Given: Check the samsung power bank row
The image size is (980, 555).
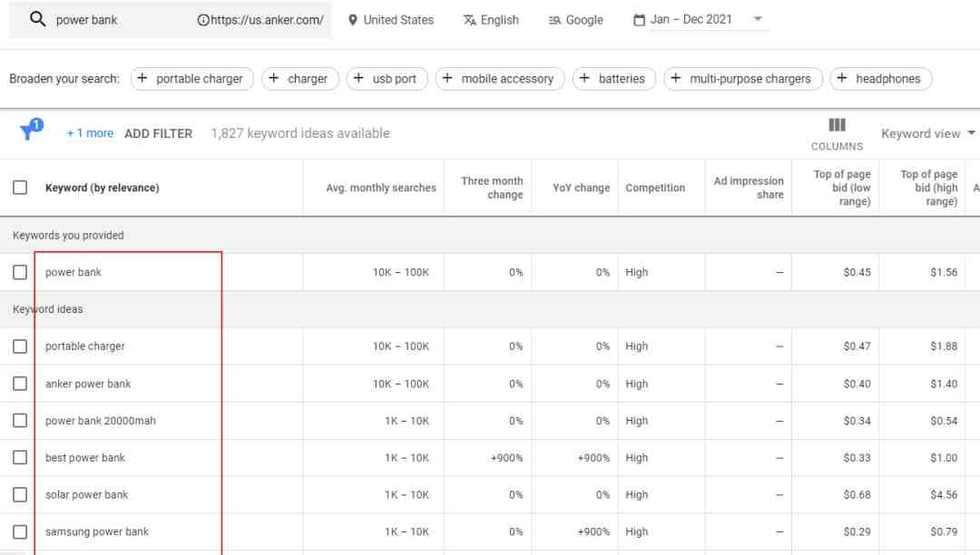Looking at the screenshot, I should 20,532.
